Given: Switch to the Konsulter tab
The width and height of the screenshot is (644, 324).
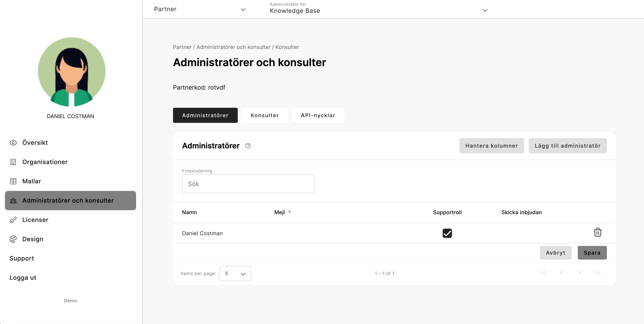Looking at the screenshot, I should pyautogui.click(x=264, y=115).
